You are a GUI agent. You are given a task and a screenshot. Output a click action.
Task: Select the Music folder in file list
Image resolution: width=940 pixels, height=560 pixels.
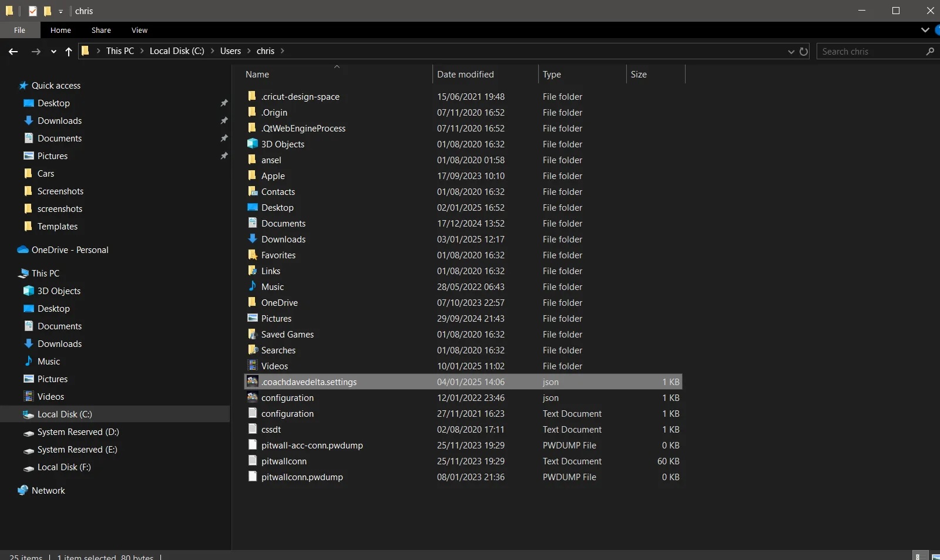point(272,287)
